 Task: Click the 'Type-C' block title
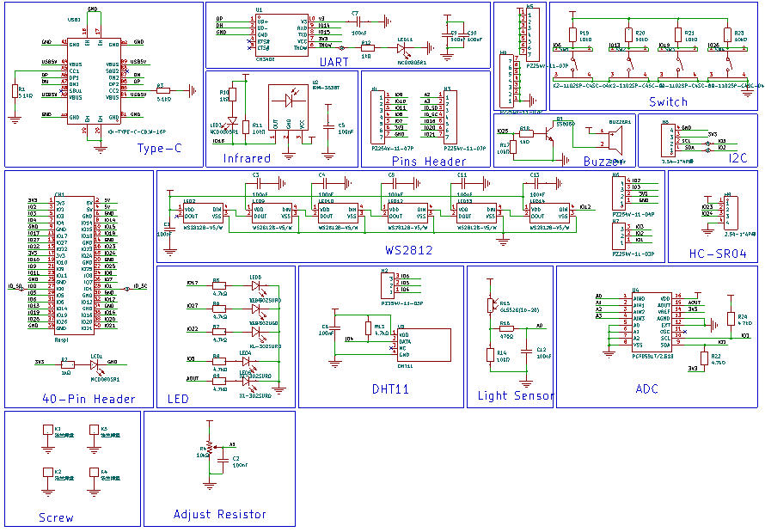click(x=159, y=148)
